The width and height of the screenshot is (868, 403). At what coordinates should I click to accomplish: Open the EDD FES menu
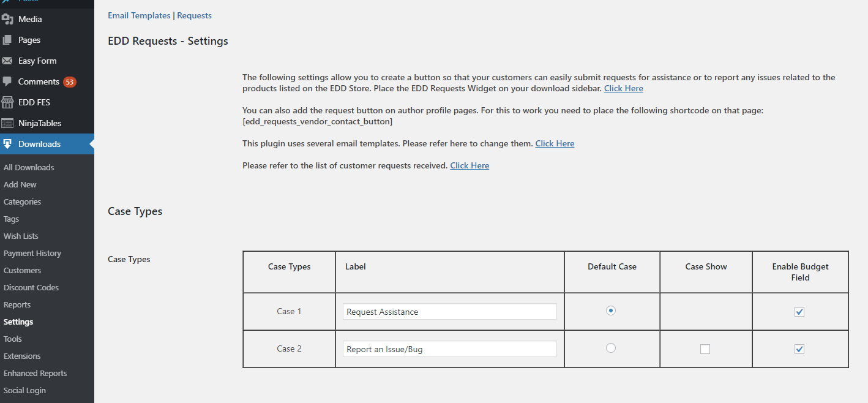(47, 102)
